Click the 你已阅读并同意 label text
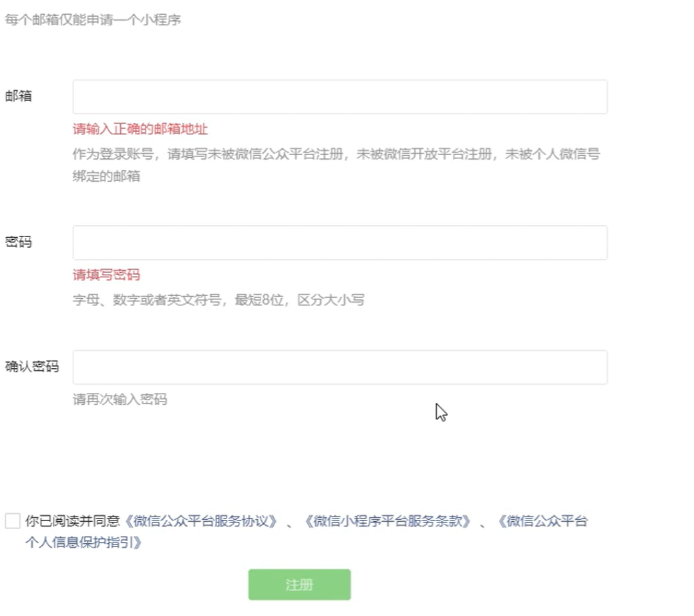The width and height of the screenshot is (694, 616). click(73, 521)
